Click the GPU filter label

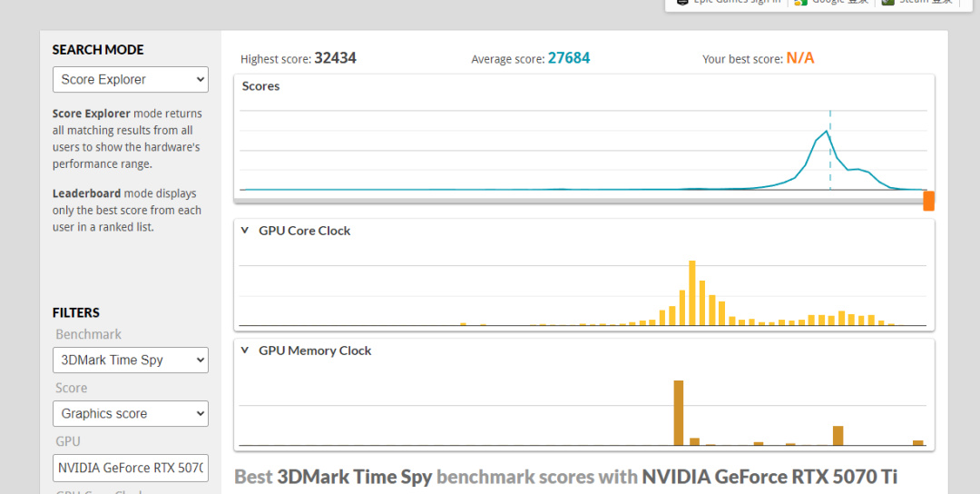tap(67, 441)
